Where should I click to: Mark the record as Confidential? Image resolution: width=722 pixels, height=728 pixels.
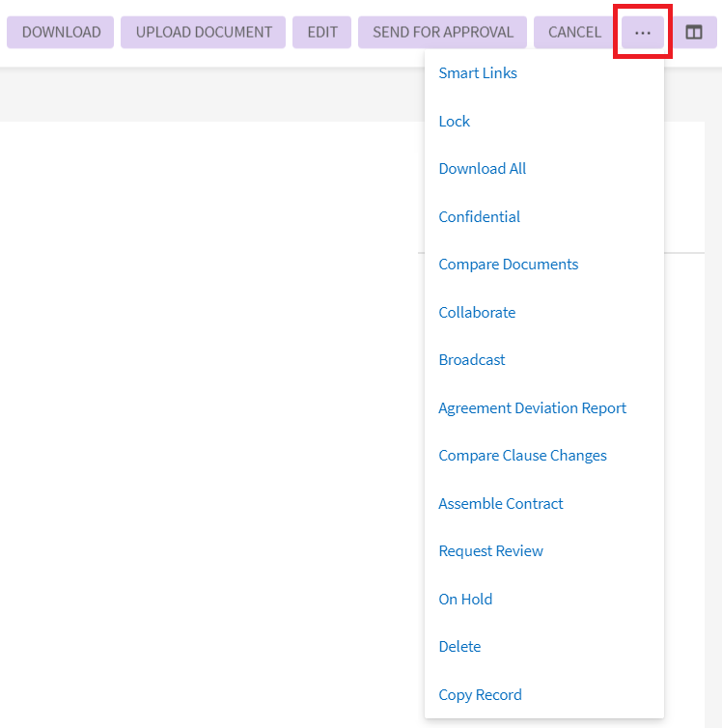[x=479, y=217]
